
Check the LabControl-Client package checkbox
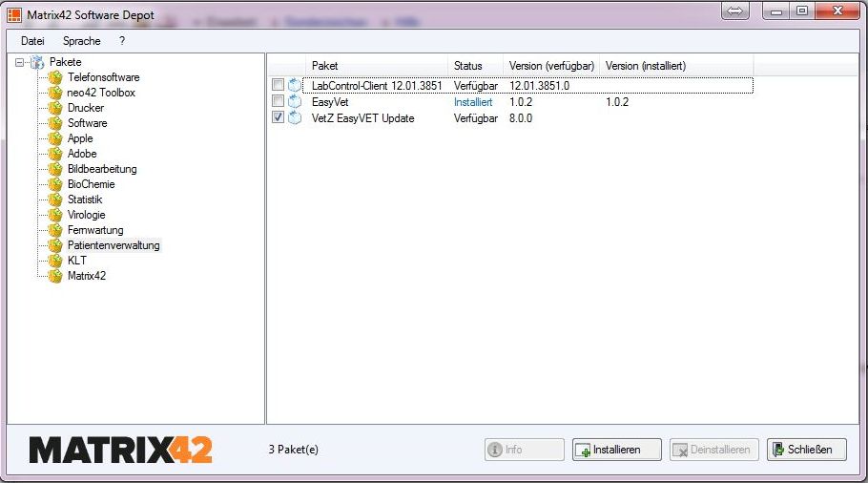pos(278,85)
